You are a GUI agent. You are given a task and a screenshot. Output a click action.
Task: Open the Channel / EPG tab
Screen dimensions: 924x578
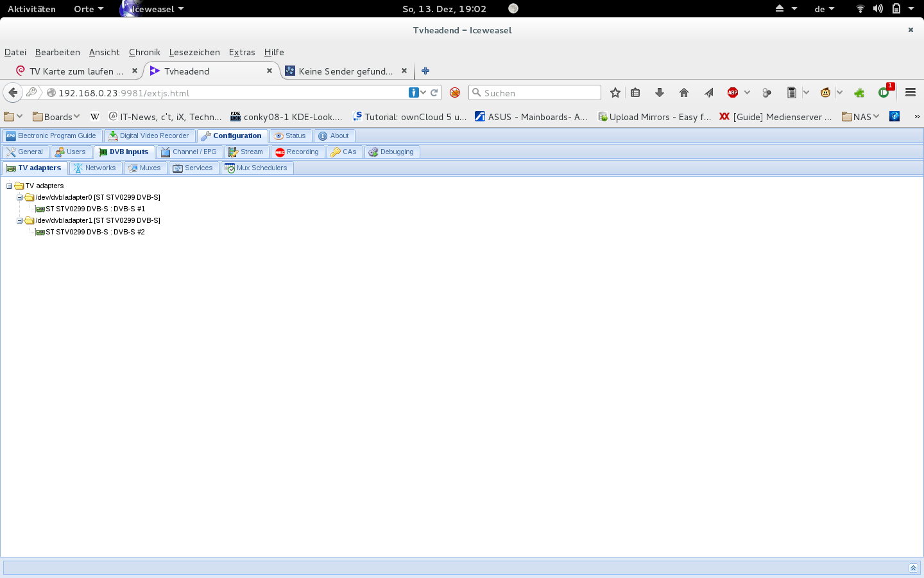[x=189, y=152]
